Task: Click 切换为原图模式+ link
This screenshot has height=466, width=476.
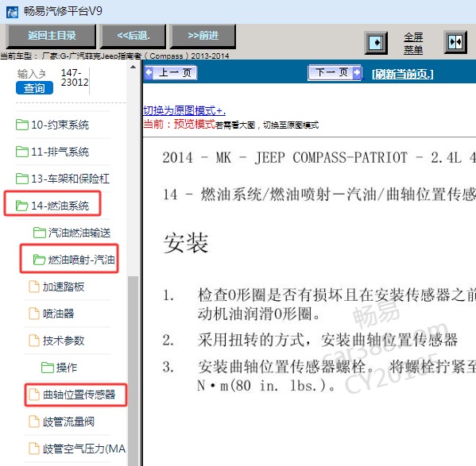Action: click(184, 110)
